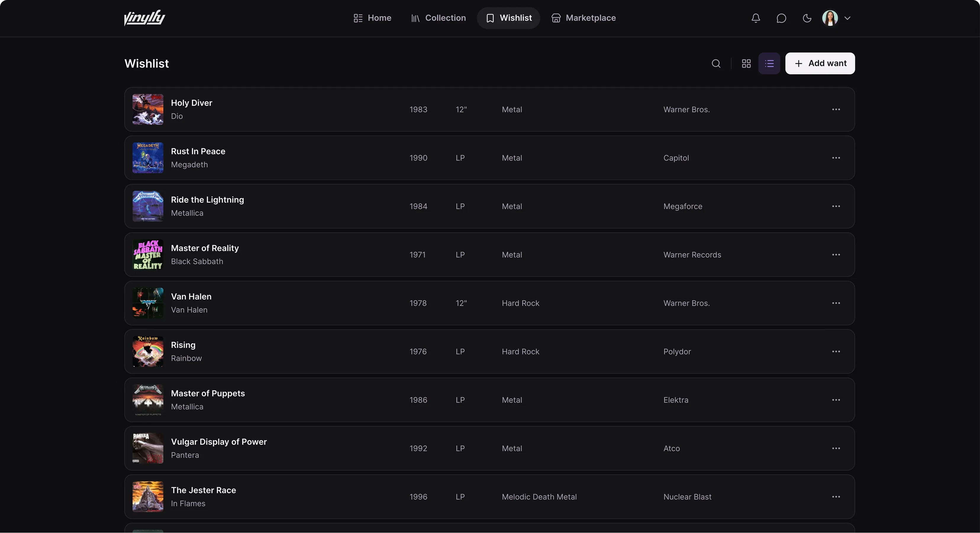Click the Master of Puppets album cover
Viewport: 980px width, 533px height.
(x=148, y=400)
